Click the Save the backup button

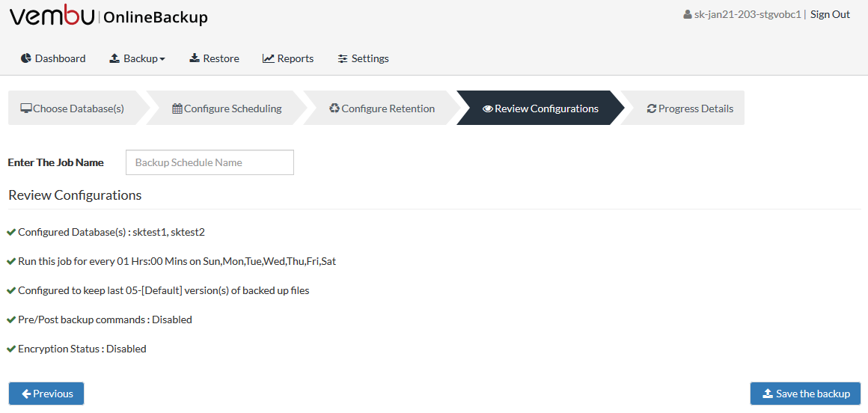tap(805, 394)
